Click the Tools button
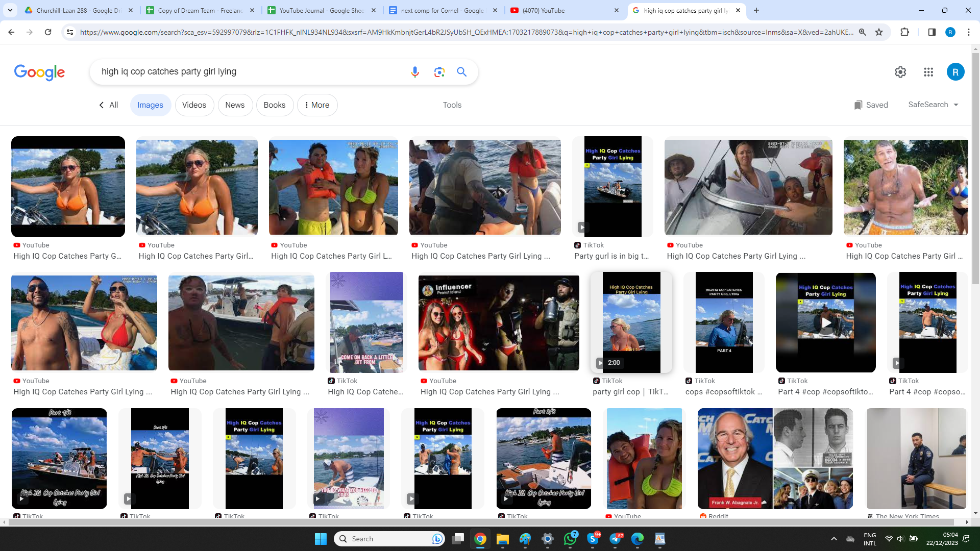 (x=452, y=105)
